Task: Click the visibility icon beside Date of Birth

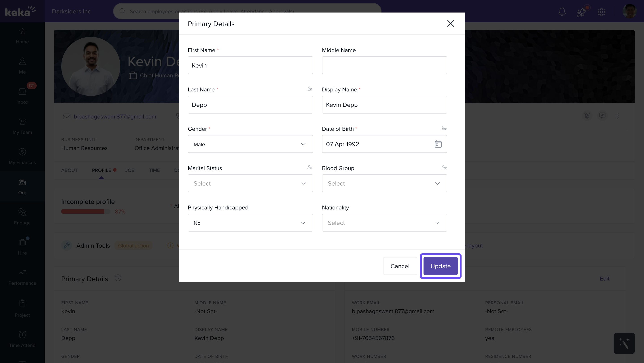Action: (444, 128)
